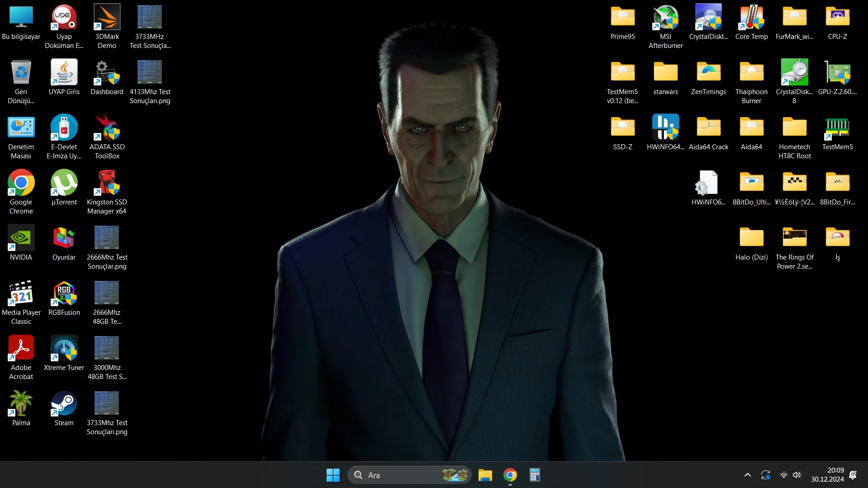This screenshot has width=868, height=488.
Task: Select the 8BitDo_Ulti folder
Action: tap(751, 188)
